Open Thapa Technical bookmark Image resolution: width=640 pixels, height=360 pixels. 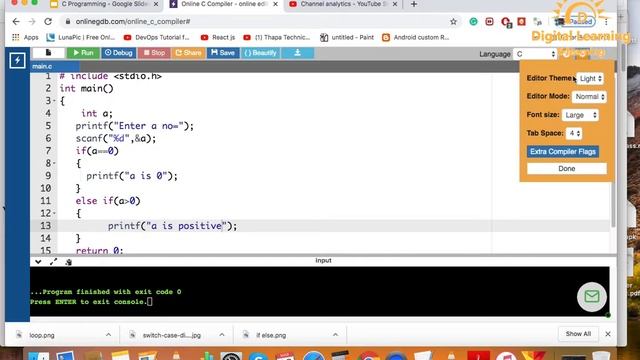[277, 37]
